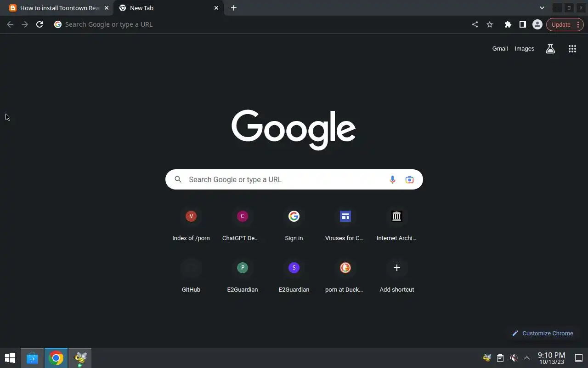Open the Google apps grid
588x368 pixels.
coord(572,49)
